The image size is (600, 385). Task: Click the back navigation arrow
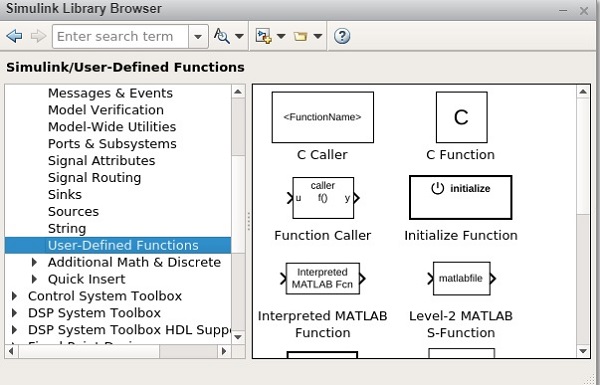click(14, 36)
